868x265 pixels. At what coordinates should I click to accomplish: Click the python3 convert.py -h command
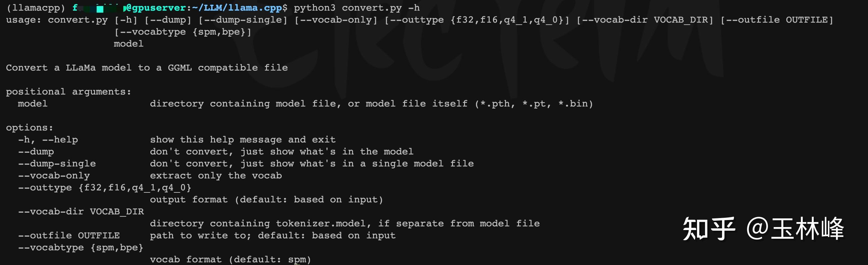tap(357, 8)
